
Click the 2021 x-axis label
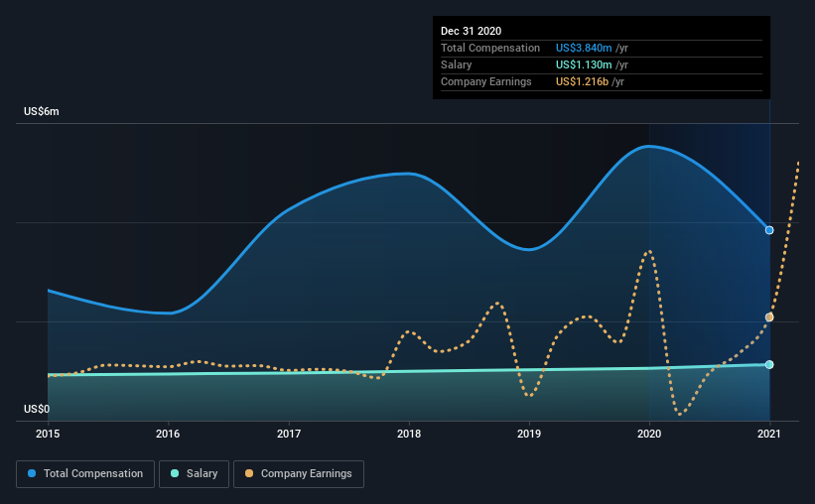(x=769, y=434)
